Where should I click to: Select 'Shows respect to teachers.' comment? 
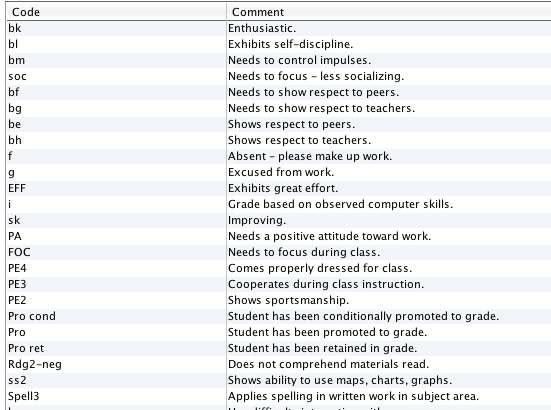pos(299,140)
